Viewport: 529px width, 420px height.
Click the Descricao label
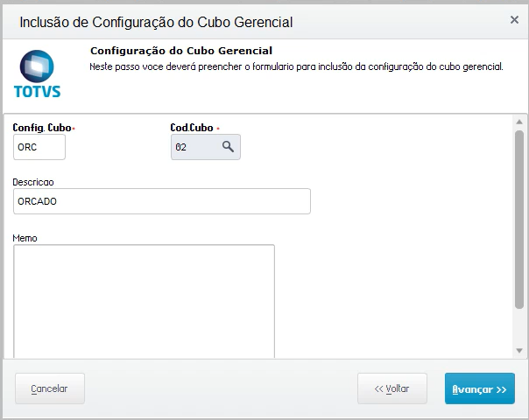[x=33, y=182]
